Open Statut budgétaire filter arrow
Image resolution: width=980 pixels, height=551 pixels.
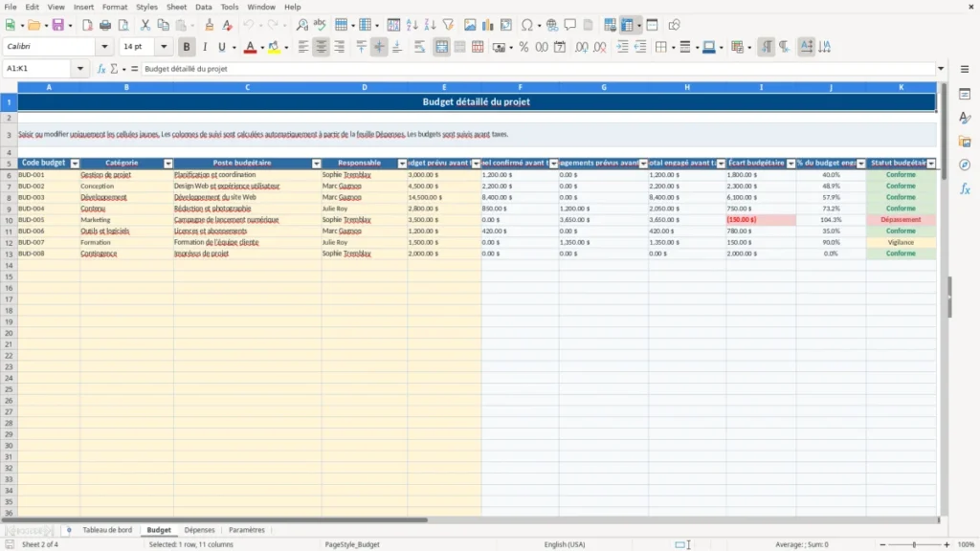[x=931, y=163]
